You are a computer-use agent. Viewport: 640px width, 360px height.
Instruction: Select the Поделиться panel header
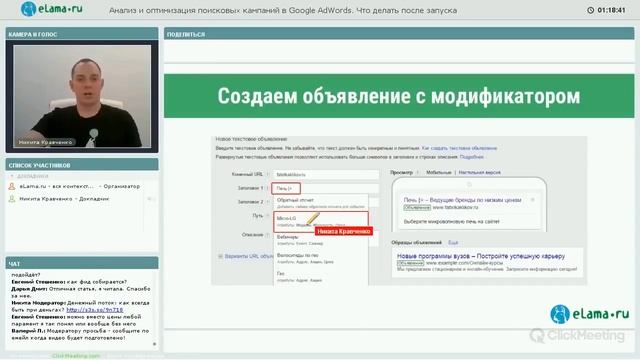click(399, 34)
